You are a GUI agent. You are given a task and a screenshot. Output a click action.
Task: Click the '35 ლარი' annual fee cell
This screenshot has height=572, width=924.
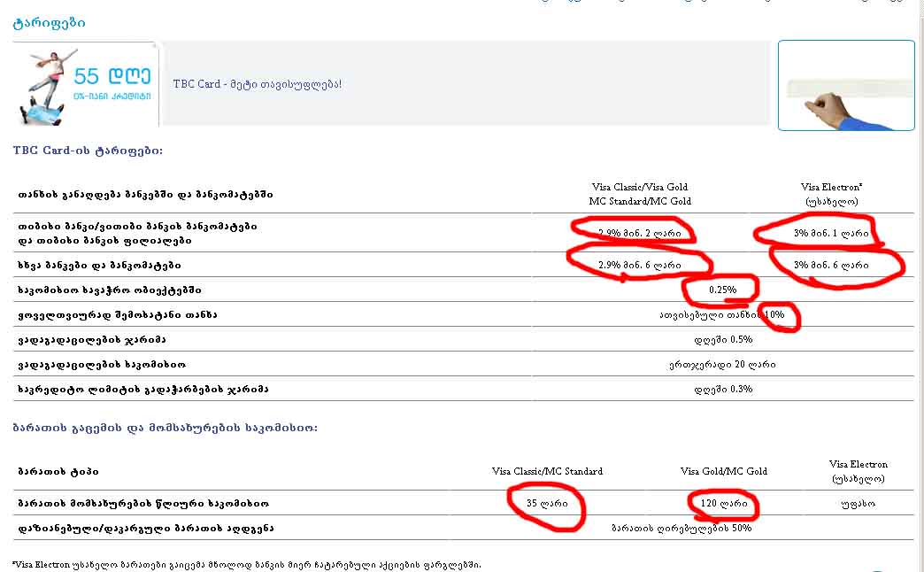[x=547, y=503]
